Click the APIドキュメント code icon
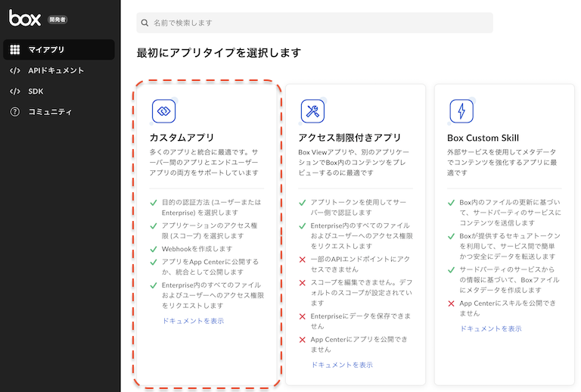 (15, 70)
